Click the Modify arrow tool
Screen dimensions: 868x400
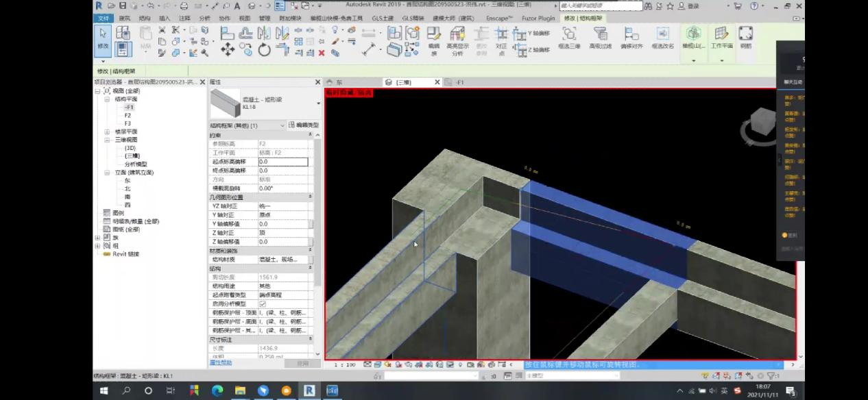[x=103, y=40]
